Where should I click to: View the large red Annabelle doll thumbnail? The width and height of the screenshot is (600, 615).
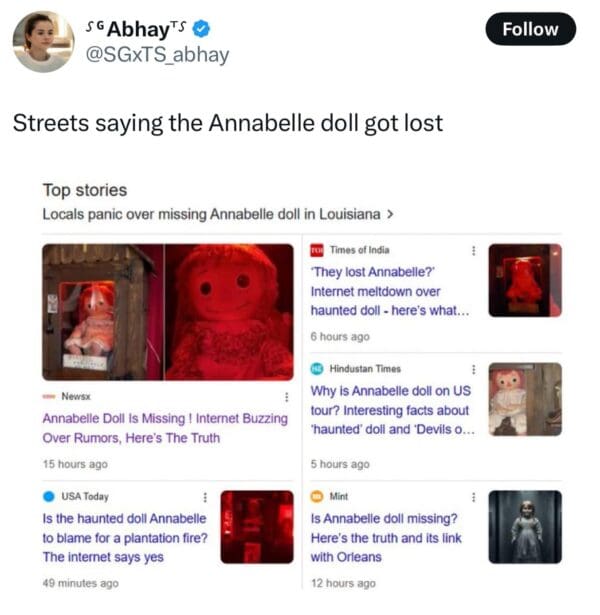point(168,312)
